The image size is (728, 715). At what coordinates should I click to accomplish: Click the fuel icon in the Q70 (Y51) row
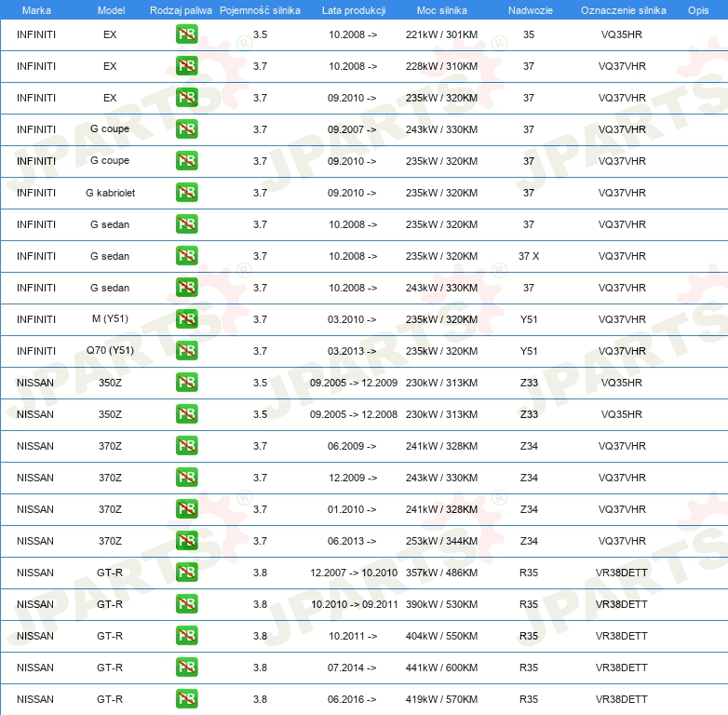[x=186, y=351]
